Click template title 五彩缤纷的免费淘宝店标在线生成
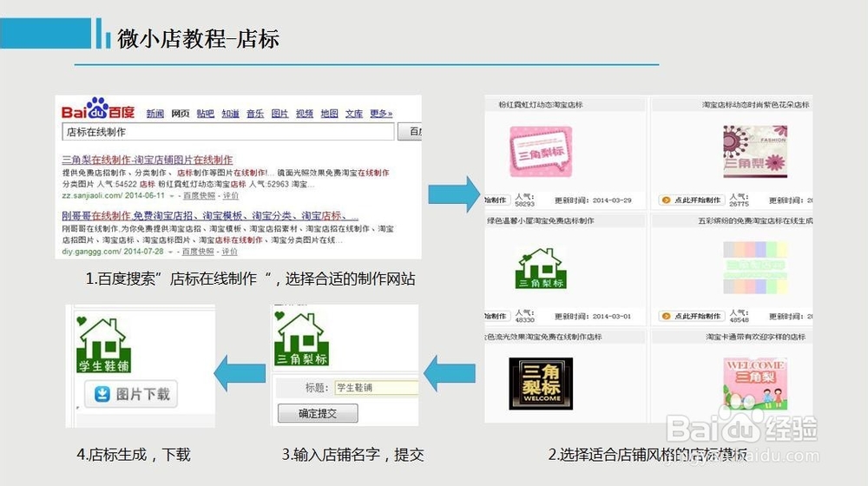This screenshot has height=486, width=868. coord(755,220)
